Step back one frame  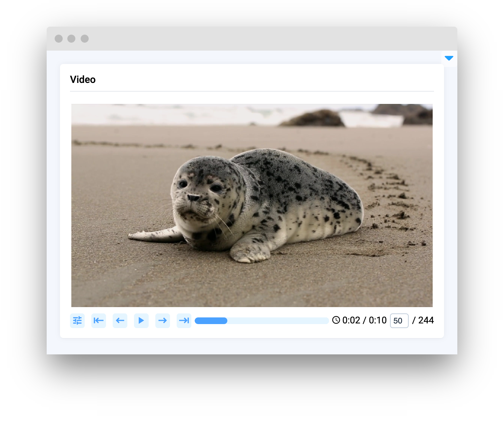[120, 321]
